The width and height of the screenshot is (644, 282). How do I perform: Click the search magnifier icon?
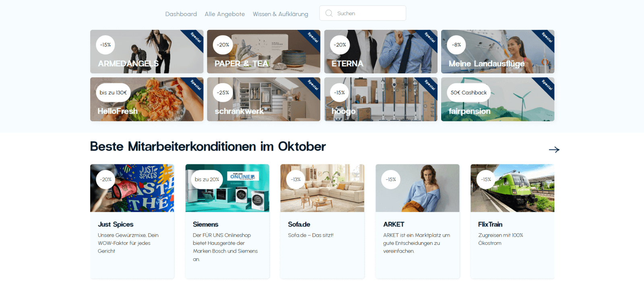329,13
